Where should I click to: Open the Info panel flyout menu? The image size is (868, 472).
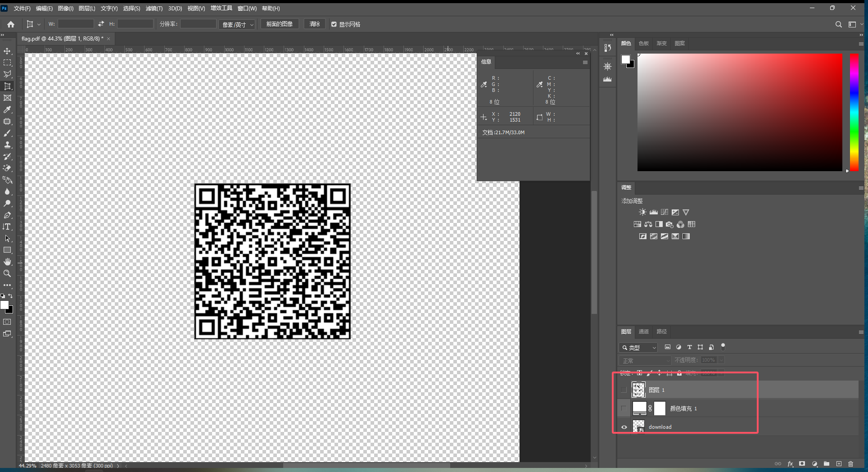click(585, 62)
